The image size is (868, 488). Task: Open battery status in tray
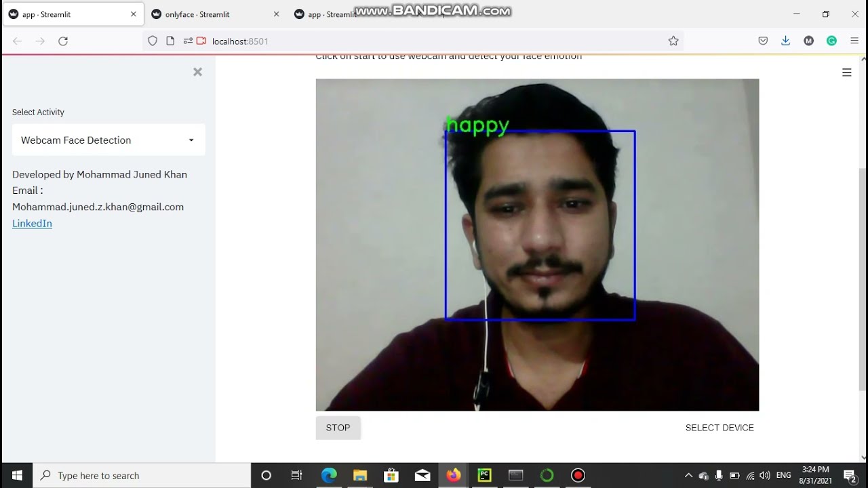click(734, 475)
